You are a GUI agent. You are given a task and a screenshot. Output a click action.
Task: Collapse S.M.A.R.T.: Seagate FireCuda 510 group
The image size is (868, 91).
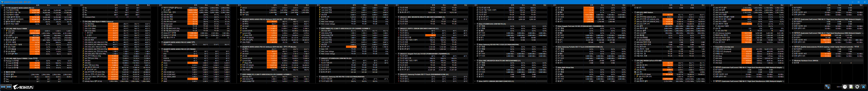point(396,53)
